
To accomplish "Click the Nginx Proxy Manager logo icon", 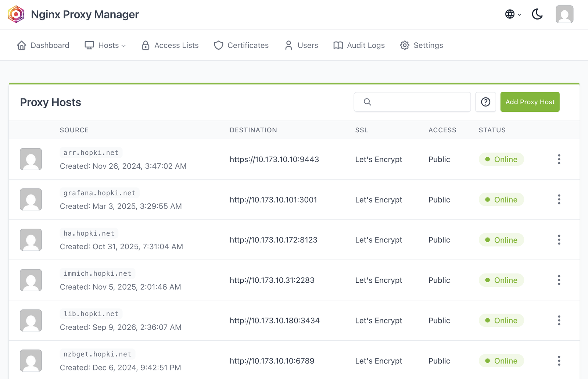I will point(16,14).
